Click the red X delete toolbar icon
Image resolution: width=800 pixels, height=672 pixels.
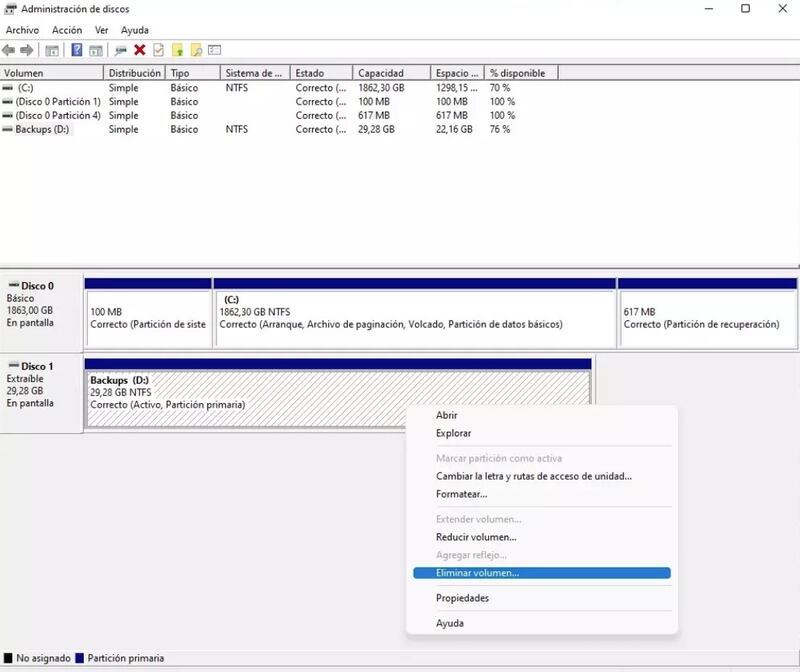[139, 50]
